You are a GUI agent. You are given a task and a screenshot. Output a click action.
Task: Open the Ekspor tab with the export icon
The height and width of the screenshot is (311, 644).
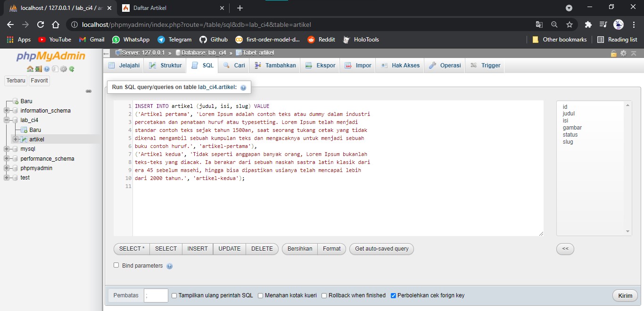tap(320, 65)
